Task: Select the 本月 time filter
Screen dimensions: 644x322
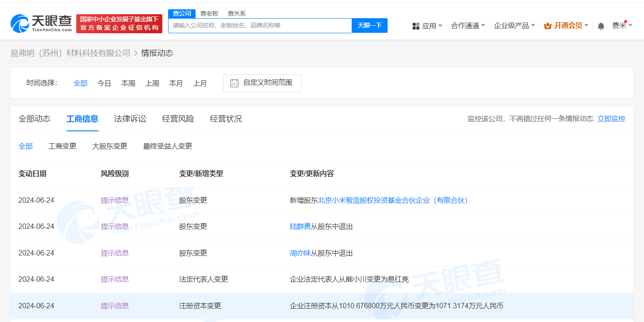Action: 176,83
